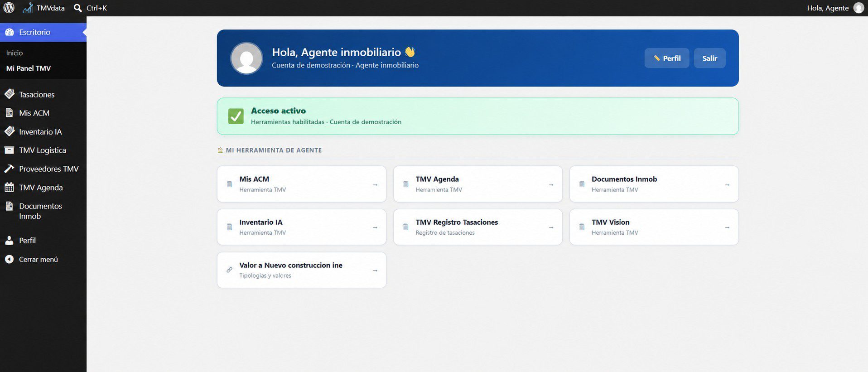Click the TMV Agenda calendar icon in sidebar

[9, 187]
